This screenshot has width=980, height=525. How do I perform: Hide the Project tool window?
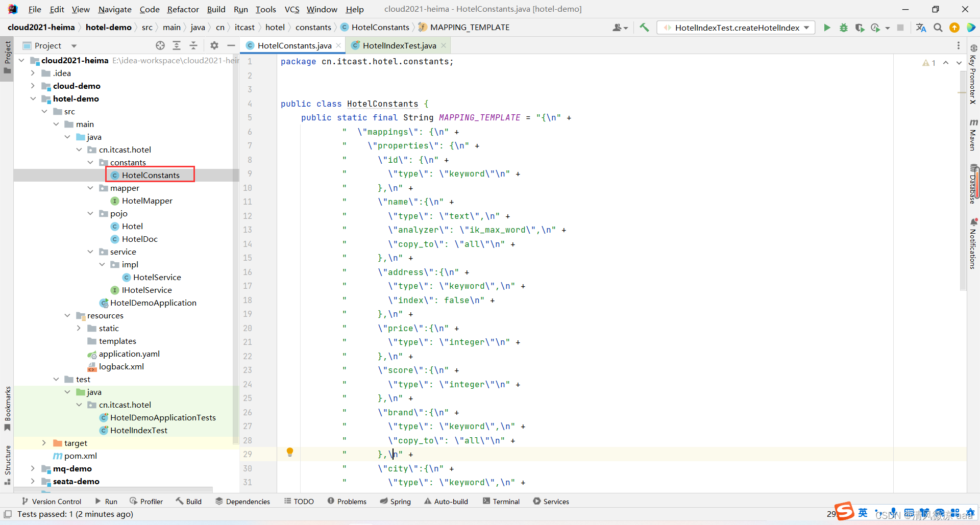coord(231,45)
